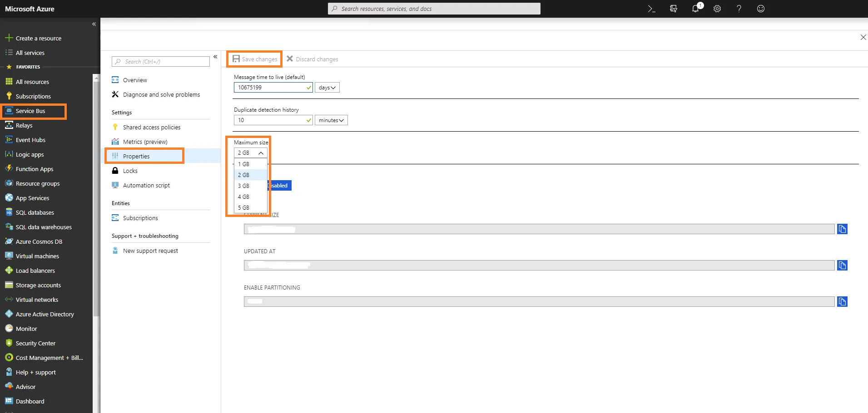Click the SQL databases icon

[x=9, y=212]
